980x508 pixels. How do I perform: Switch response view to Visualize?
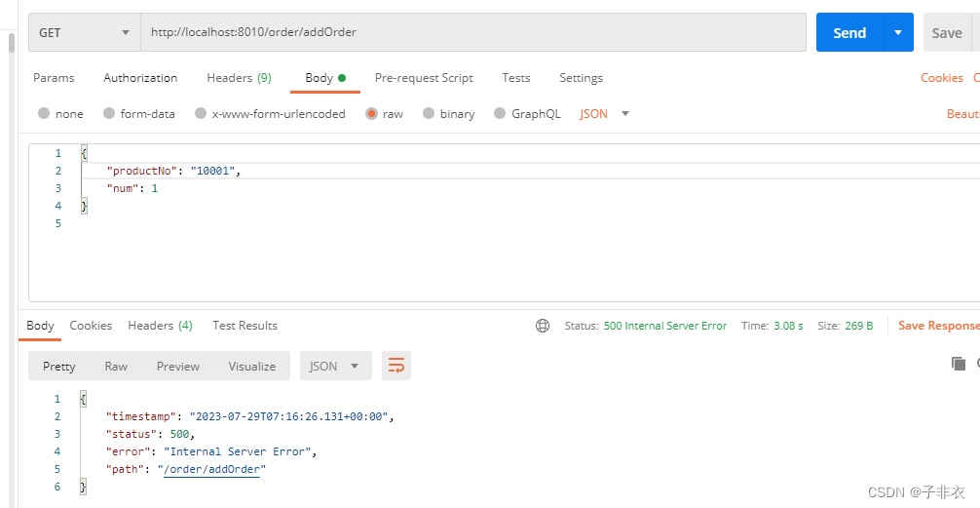(252, 367)
